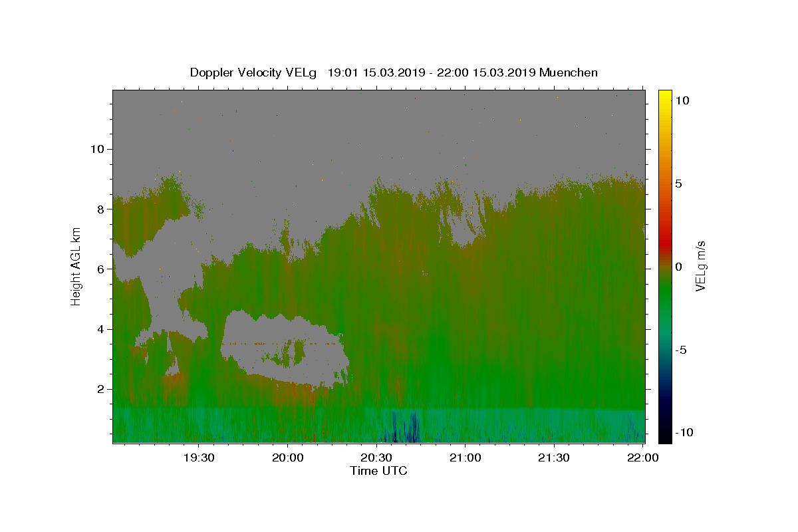Click the height tick label 6
Image resolution: width=798 pixels, height=532 pixels.
tap(99, 269)
